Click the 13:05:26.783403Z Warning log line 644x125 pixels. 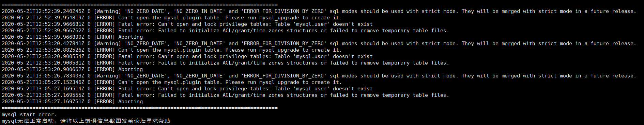click(x=319, y=76)
